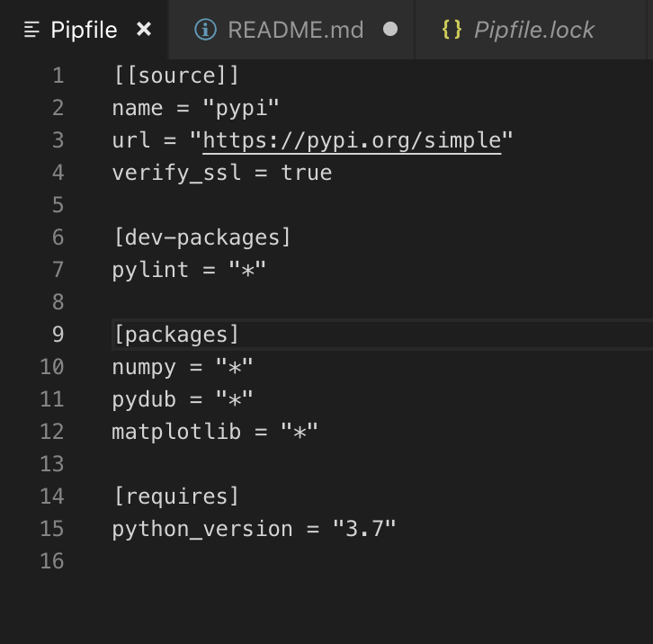Click the matplotlib dependency line
This screenshot has width=653, height=644.
click(215, 432)
